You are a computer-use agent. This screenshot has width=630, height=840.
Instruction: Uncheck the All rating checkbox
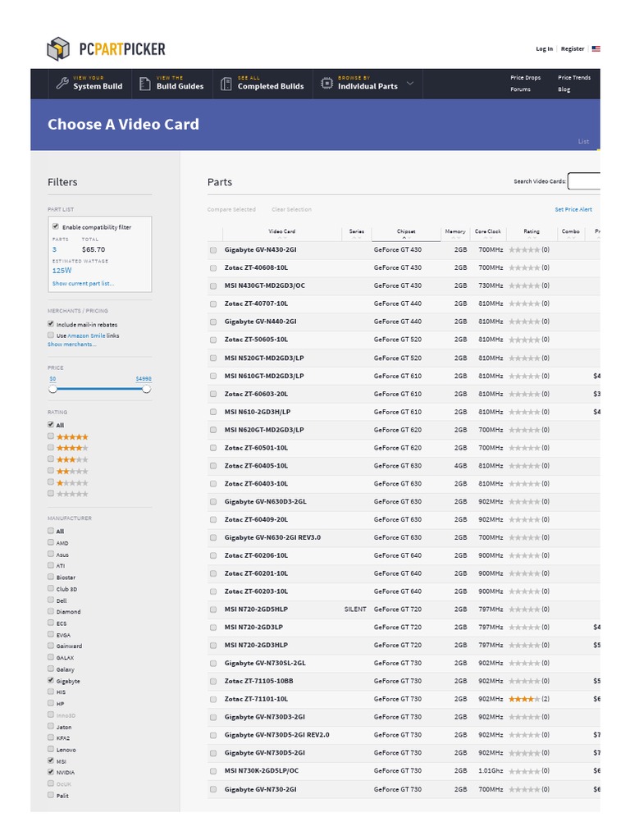click(x=50, y=424)
